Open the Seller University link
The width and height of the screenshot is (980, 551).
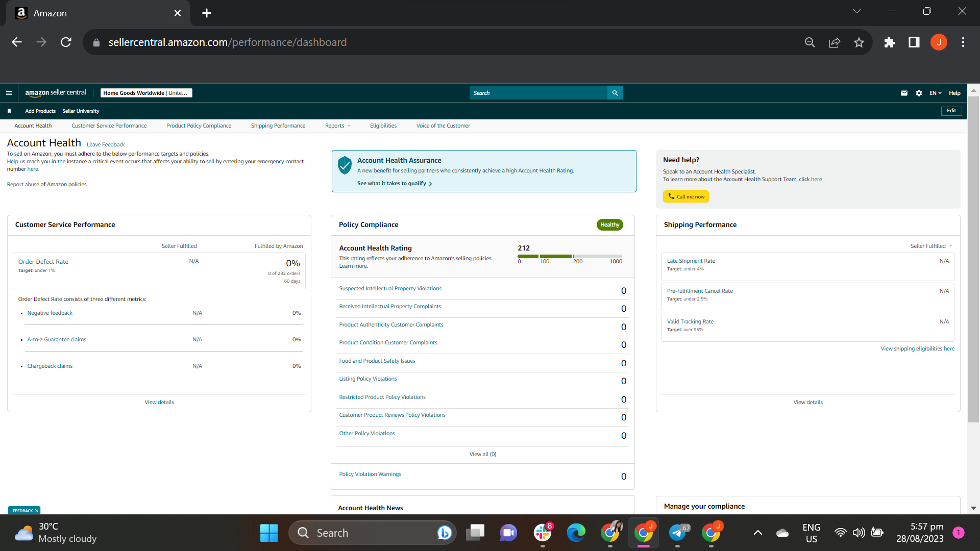coord(81,111)
